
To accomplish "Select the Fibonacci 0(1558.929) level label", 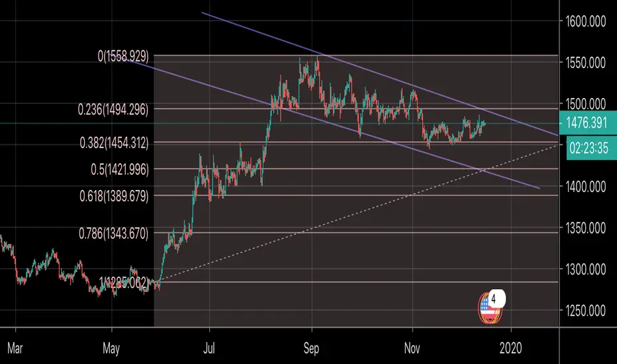I will point(123,56).
